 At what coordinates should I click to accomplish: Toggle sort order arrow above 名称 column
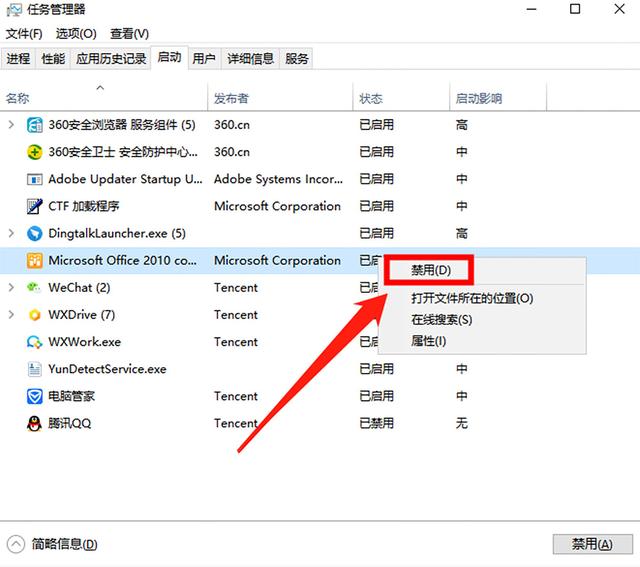coord(100,87)
